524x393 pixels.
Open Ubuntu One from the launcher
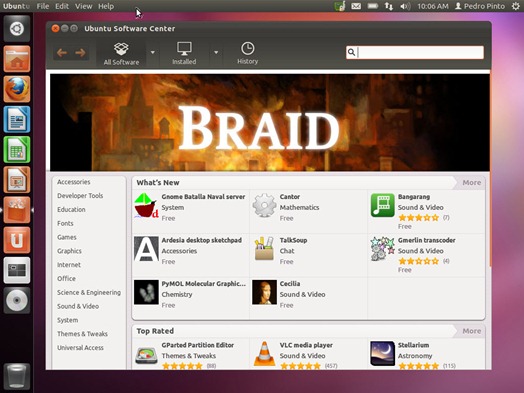[x=17, y=240]
